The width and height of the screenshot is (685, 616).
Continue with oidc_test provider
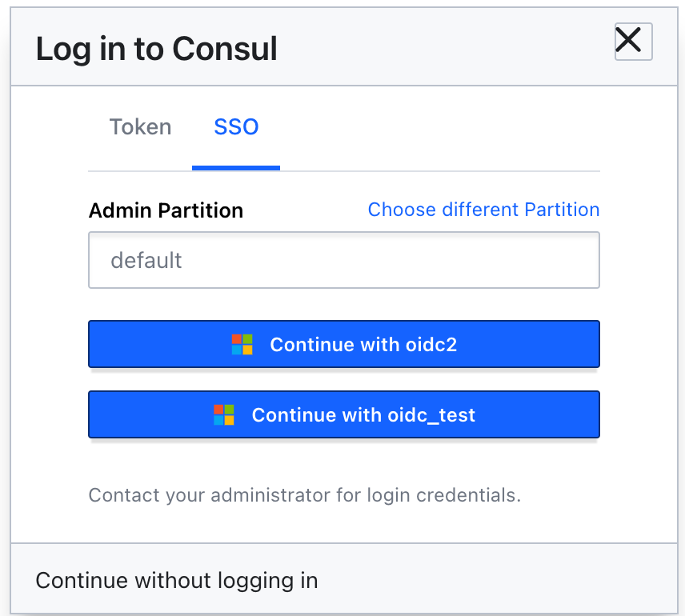point(344,414)
